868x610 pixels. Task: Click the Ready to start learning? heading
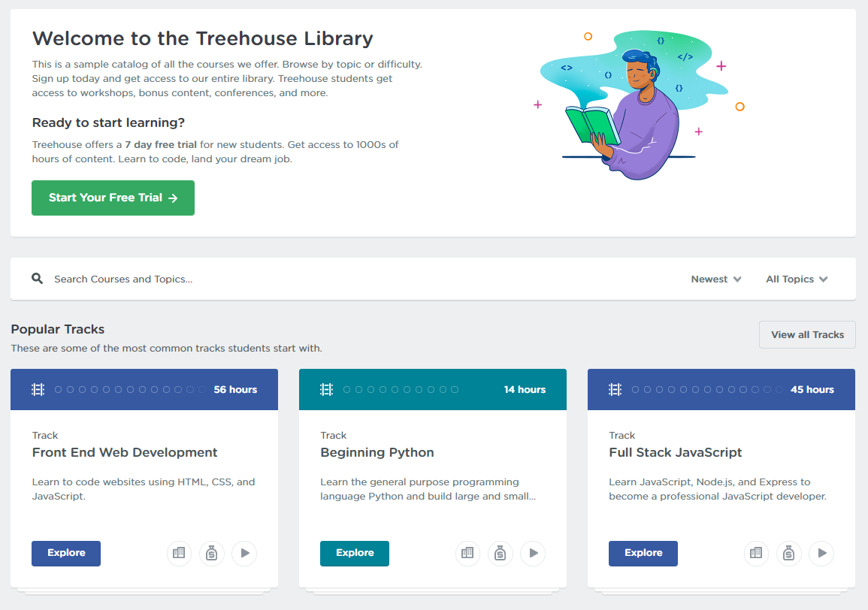pos(108,123)
